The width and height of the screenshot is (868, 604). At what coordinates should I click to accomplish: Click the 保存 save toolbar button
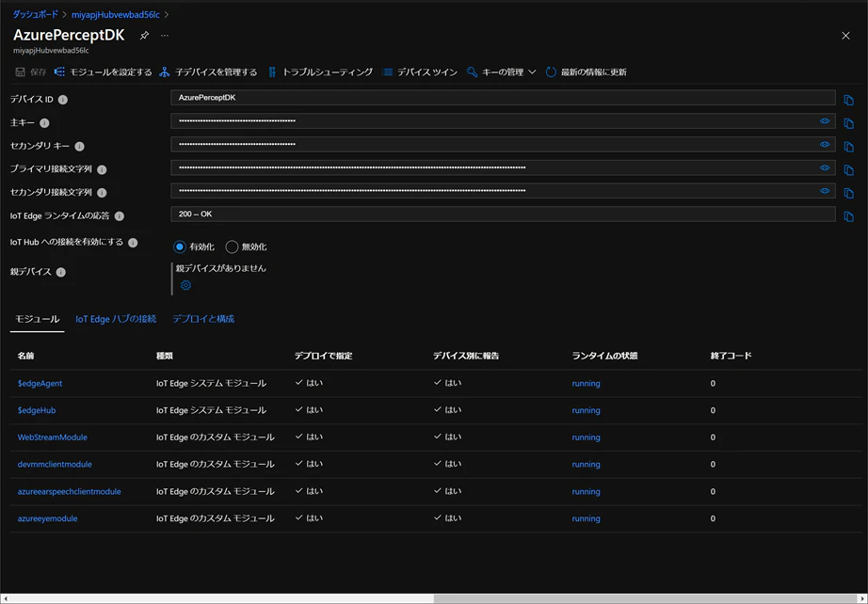31,72
